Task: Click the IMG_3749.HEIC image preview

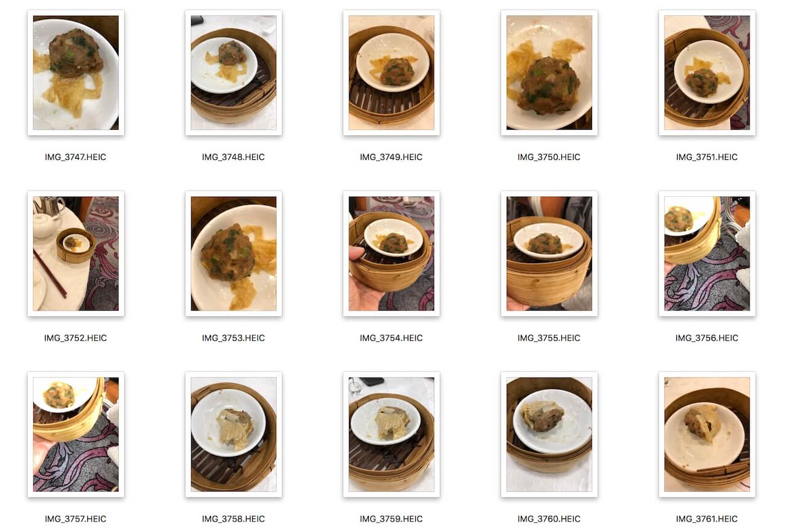Action: click(x=392, y=73)
